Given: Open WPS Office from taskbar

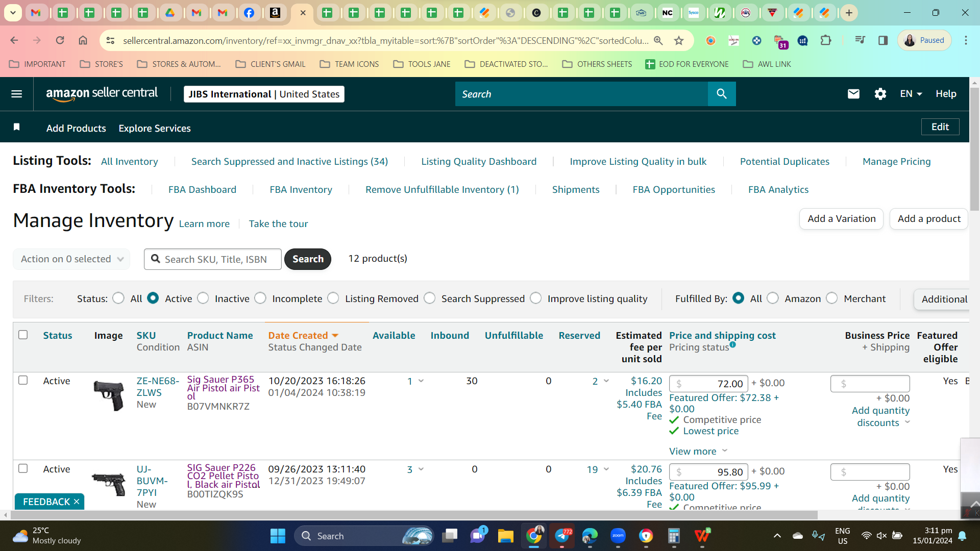Looking at the screenshot, I should [702, 536].
